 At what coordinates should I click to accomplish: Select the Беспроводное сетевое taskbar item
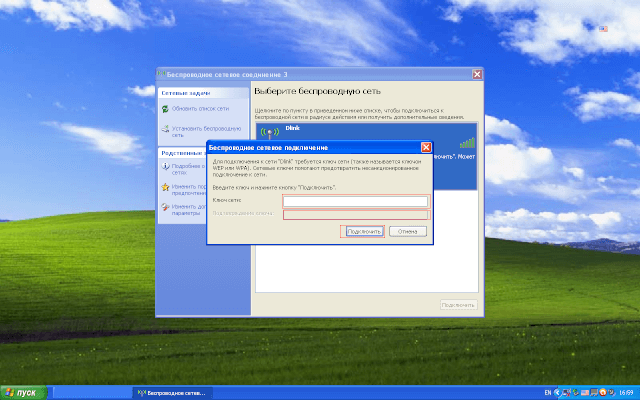[172, 392]
